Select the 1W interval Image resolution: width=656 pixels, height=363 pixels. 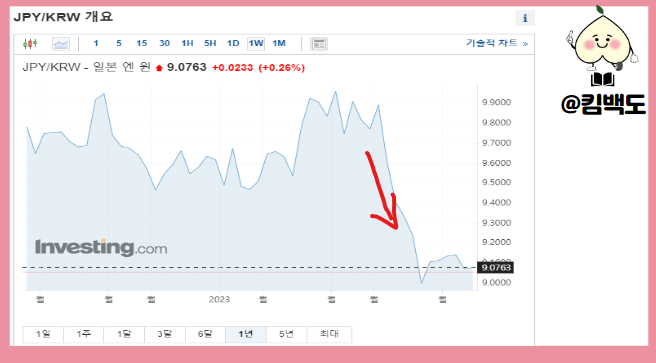pos(256,43)
